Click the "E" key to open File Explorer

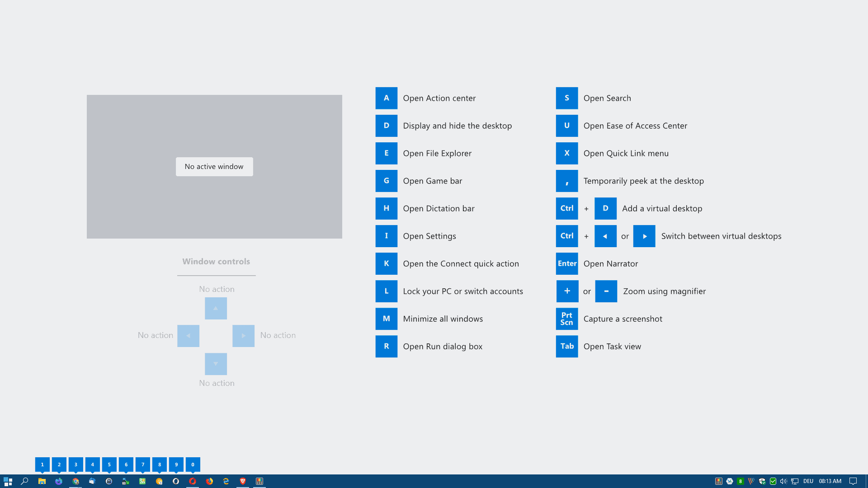pyautogui.click(x=386, y=153)
